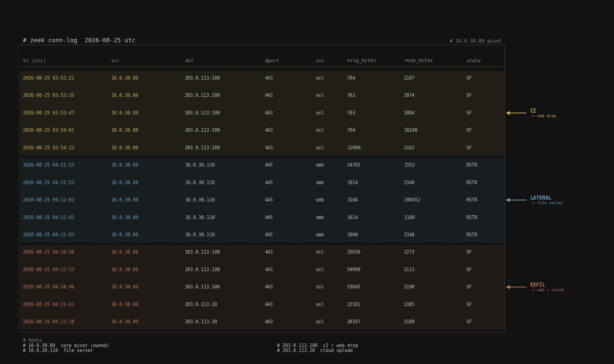Click the 'C2' annotation label

533,111
